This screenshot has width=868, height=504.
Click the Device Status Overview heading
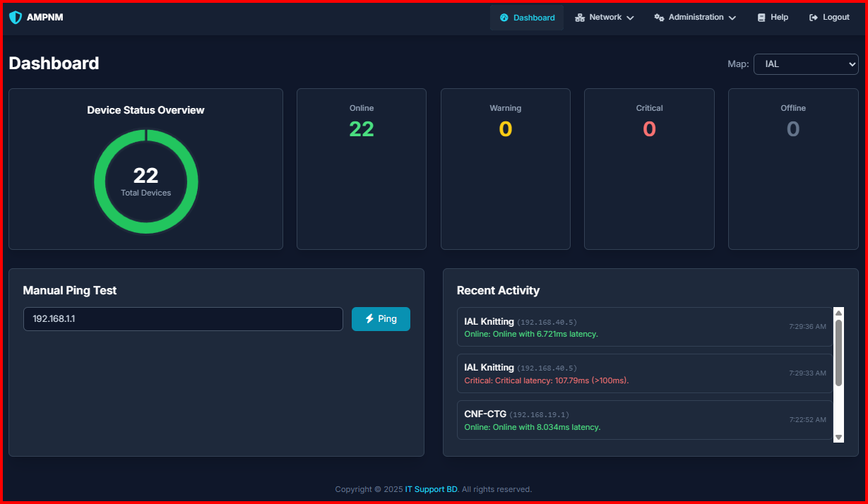[x=146, y=110]
